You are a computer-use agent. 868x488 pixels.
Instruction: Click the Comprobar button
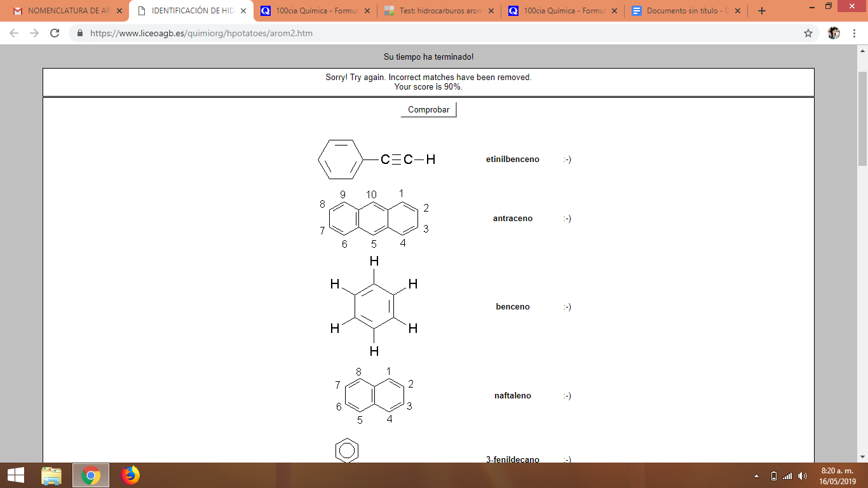pyautogui.click(x=428, y=110)
